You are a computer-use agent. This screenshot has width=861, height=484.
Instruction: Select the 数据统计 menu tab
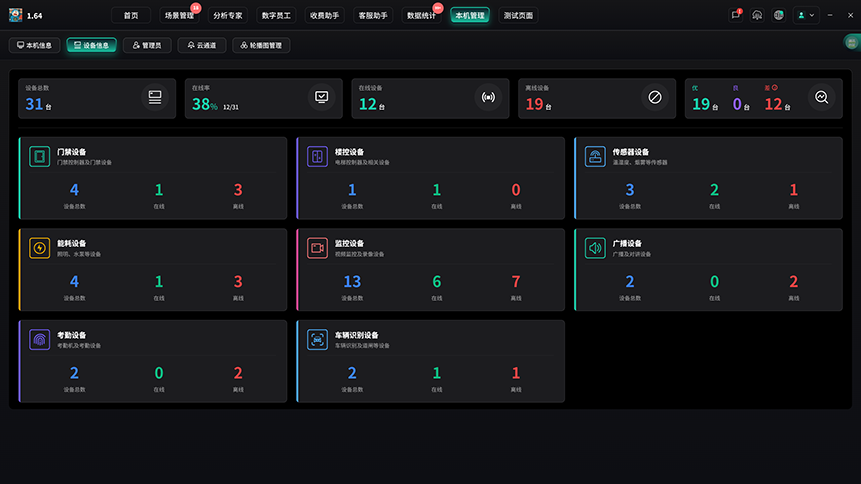click(x=421, y=15)
